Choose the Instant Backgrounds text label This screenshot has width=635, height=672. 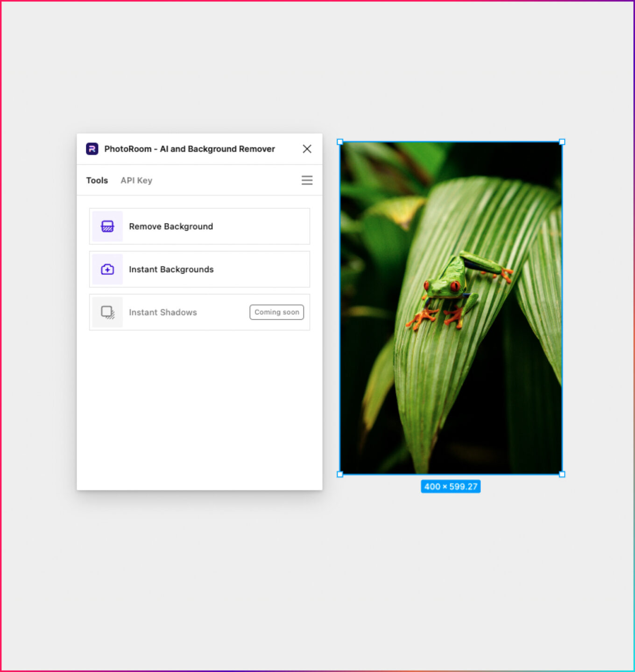pyautogui.click(x=171, y=269)
